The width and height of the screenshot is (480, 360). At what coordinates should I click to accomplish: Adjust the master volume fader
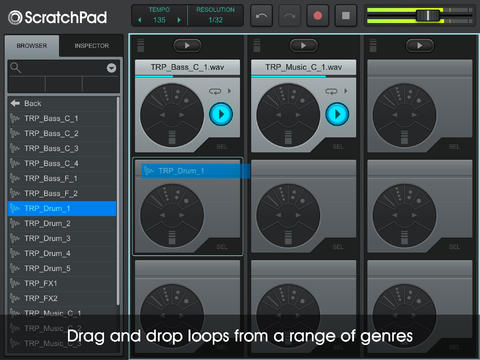pyautogui.click(x=428, y=15)
